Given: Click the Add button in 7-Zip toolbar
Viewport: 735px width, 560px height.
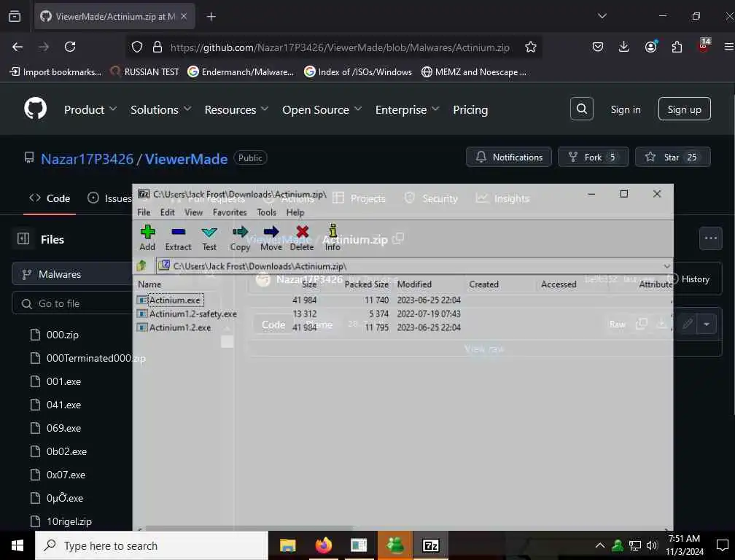Looking at the screenshot, I should click(x=147, y=238).
